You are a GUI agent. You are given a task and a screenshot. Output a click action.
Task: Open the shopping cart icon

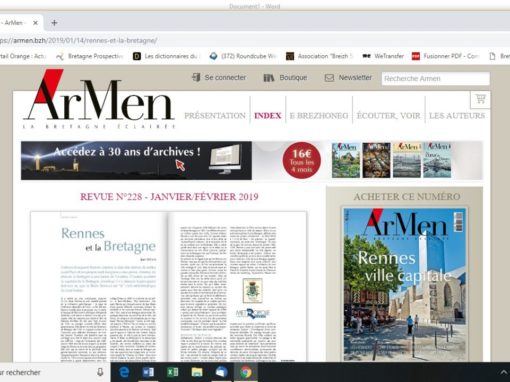pyautogui.click(x=480, y=99)
